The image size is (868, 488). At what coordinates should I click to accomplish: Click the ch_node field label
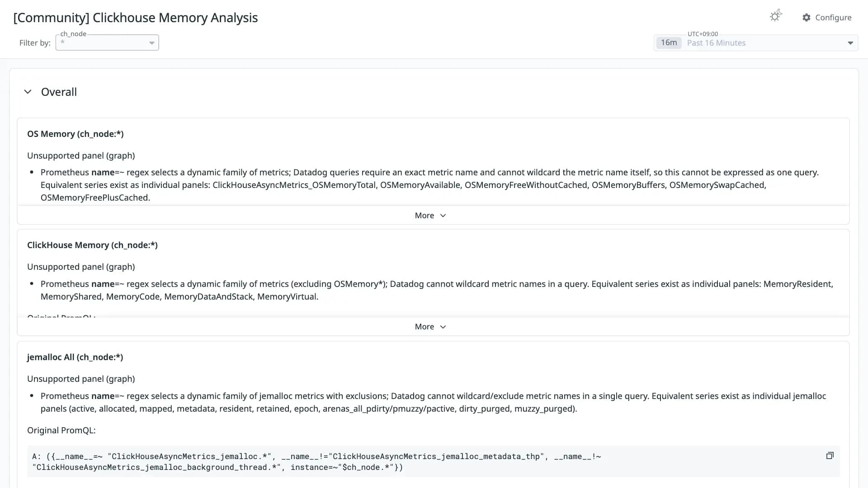click(x=73, y=34)
